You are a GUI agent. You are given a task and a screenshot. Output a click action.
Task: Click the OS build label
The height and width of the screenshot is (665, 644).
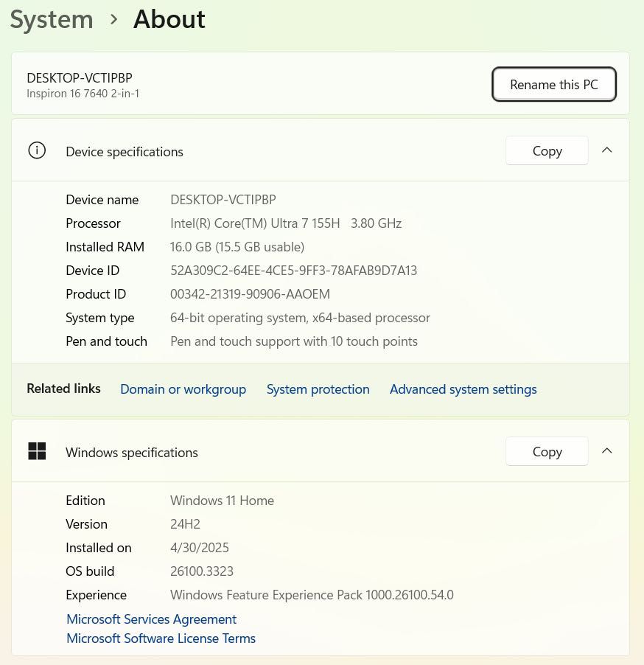(x=90, y=571)
